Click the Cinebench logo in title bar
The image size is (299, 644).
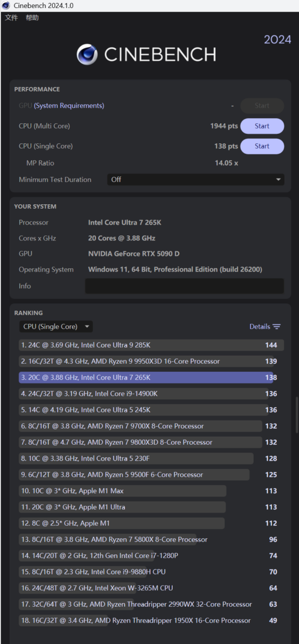6,6
